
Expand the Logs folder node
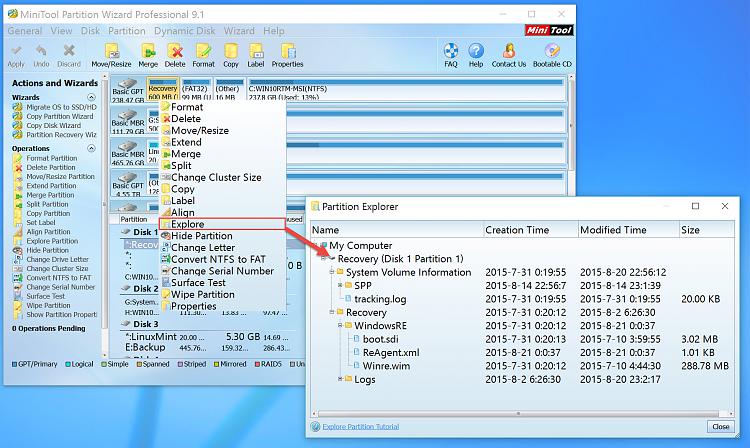pos(340,379)
